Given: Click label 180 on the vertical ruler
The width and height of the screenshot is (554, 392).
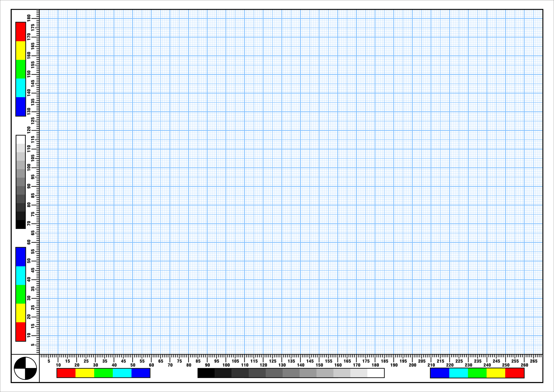Looking at the screenshot, I should point(29,18).
